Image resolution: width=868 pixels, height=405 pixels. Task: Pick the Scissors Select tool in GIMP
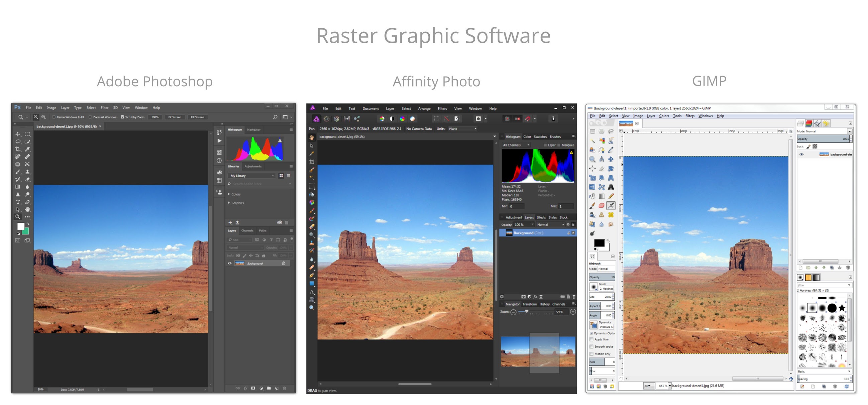click(x=611, y=140)
